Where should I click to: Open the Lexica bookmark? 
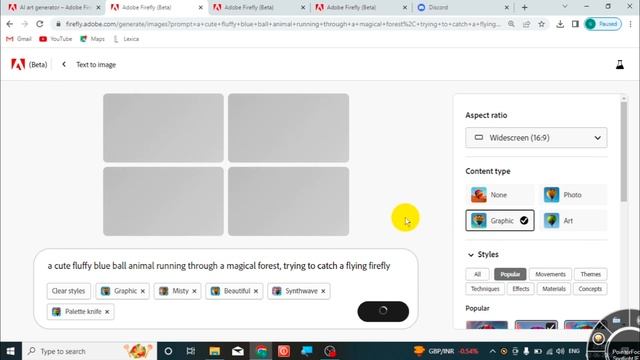126,39
